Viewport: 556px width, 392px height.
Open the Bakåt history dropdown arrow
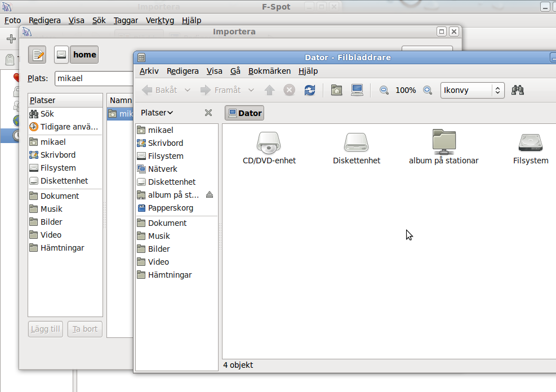pos(188,90)
